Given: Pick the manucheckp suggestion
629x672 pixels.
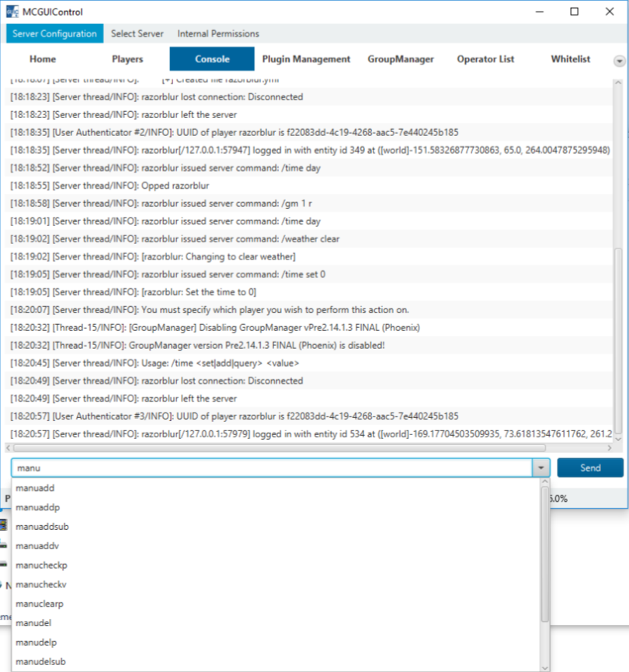Looking at the screenshot, I should [41, 565].
